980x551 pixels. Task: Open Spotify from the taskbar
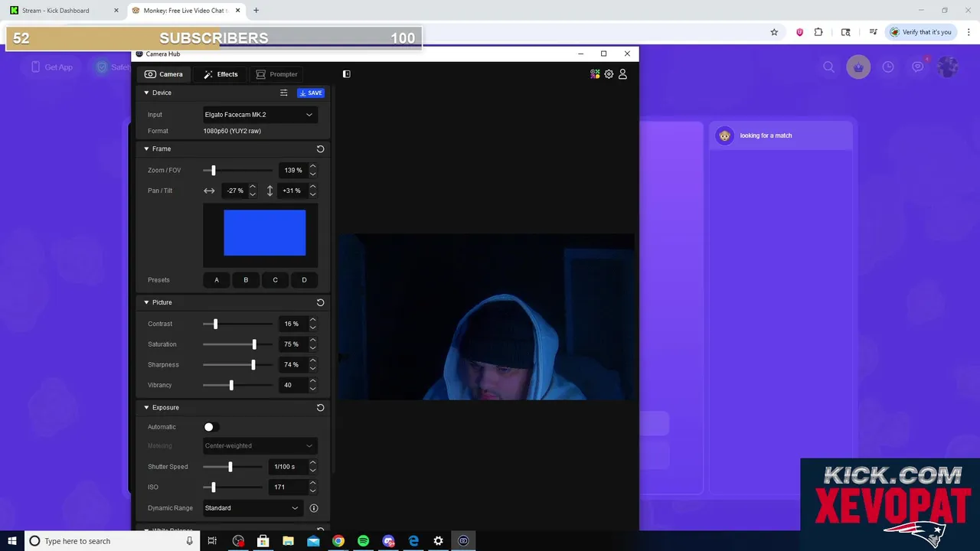[363, 541]
